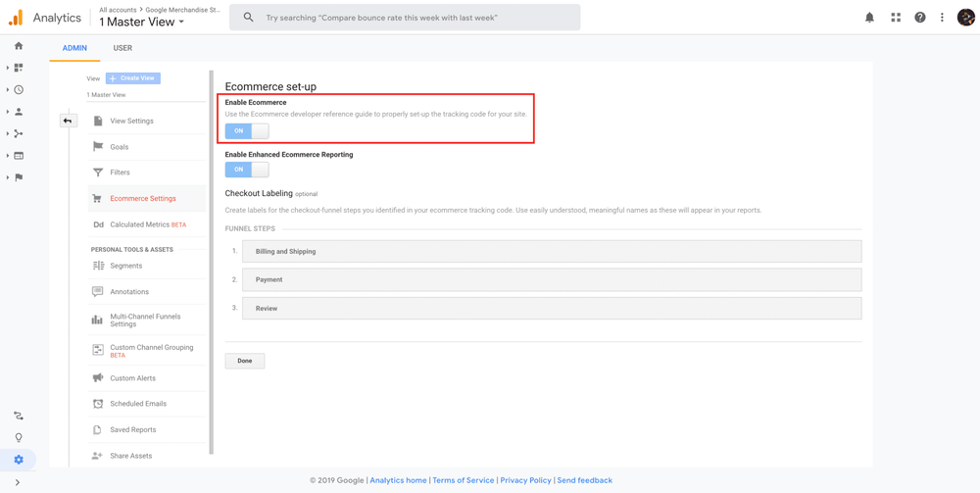Click the search magnifier icon
Screen dimensions: 980x493
coord(249,18)
